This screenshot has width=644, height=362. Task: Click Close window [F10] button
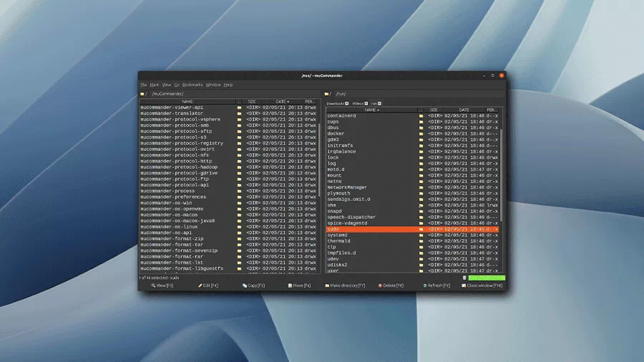(x=482, y=285)
